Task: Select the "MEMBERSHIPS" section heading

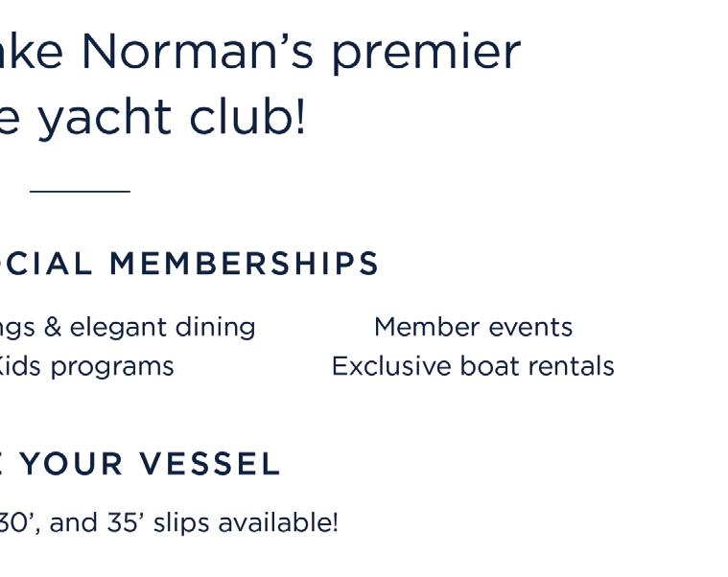Action: [x=245, y=264]
